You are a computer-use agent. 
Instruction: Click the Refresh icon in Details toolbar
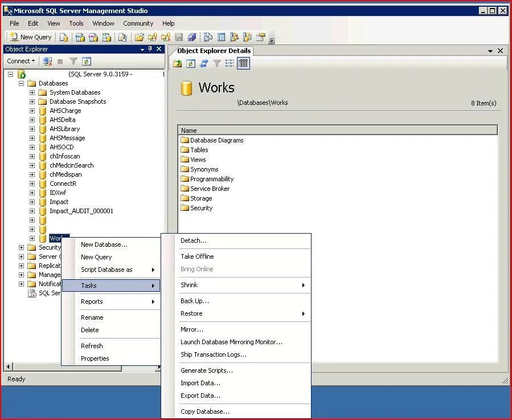coord(191,63)
